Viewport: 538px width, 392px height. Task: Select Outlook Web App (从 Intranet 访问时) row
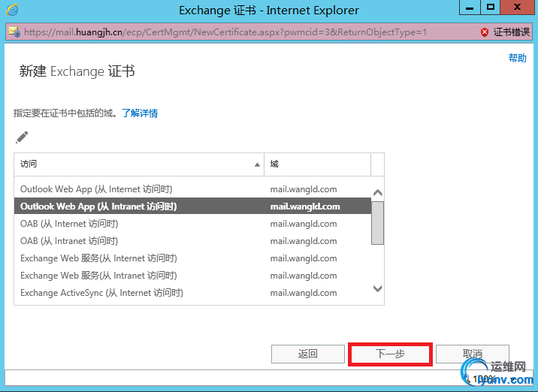click(192, 206)
